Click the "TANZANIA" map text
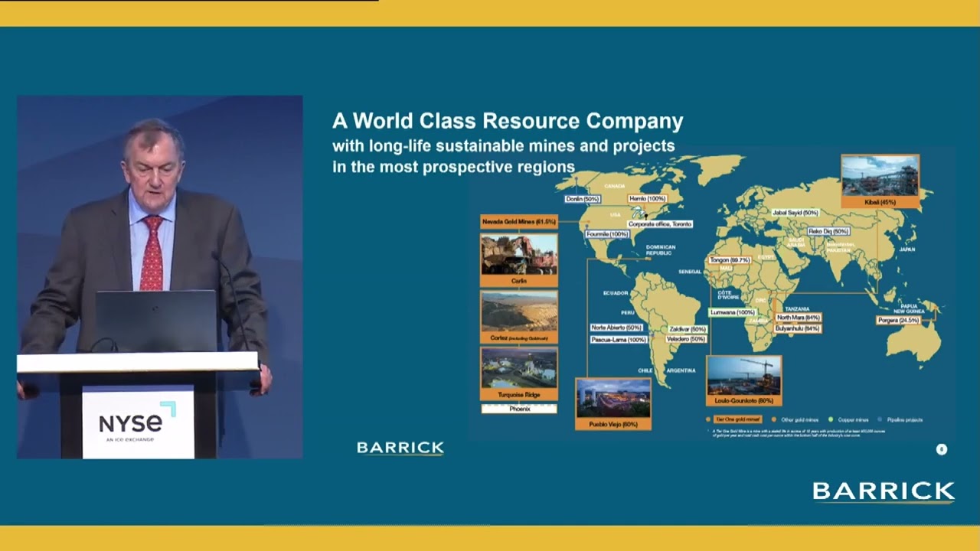The image size is (980, 551). (797, 308)
